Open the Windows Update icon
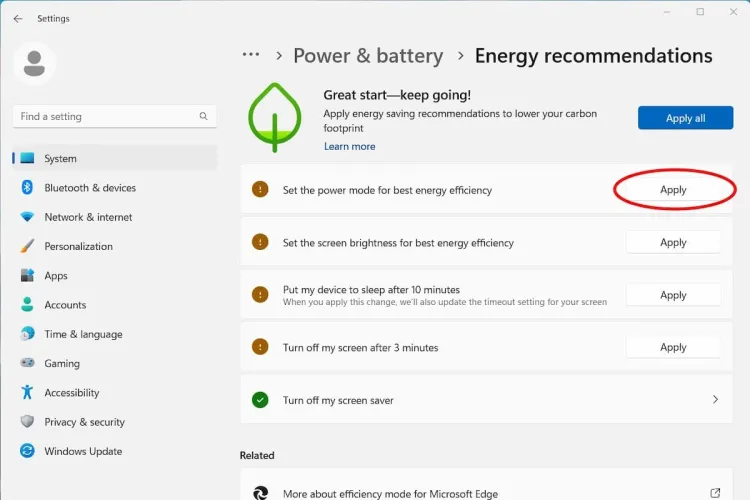This screenshot has height=500, width=750. point(27,451)
